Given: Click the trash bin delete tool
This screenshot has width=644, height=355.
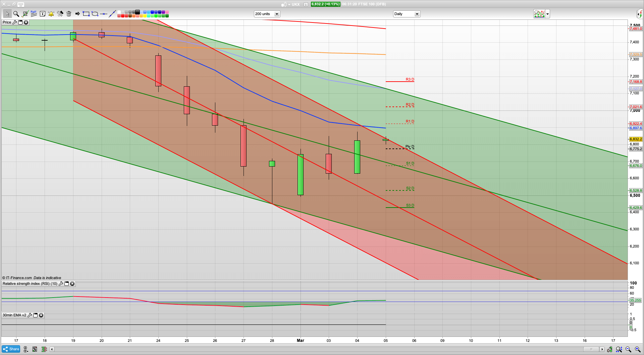Looking at the screenshot, I should point(69,14).
